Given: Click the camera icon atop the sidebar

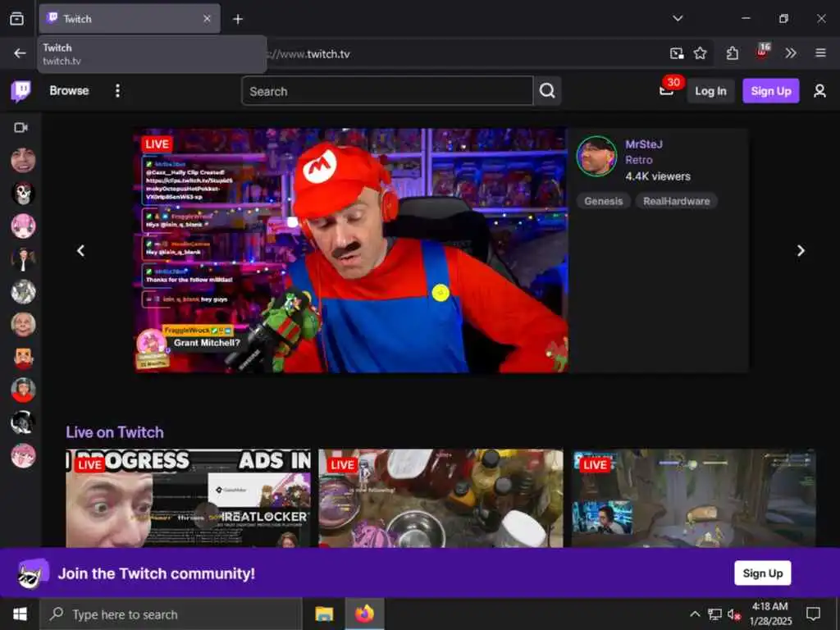Looking at the screenshot, I should (21, 127).
